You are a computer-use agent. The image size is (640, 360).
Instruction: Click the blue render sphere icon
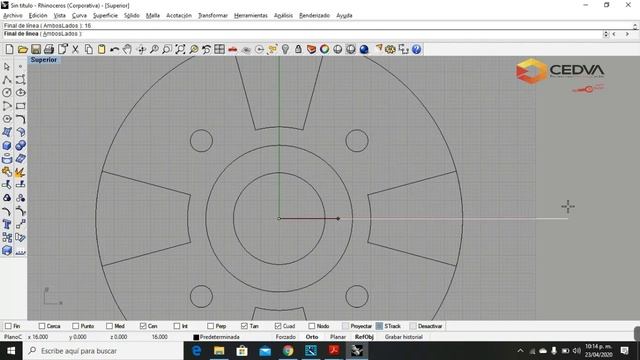[x=364, y=49]
